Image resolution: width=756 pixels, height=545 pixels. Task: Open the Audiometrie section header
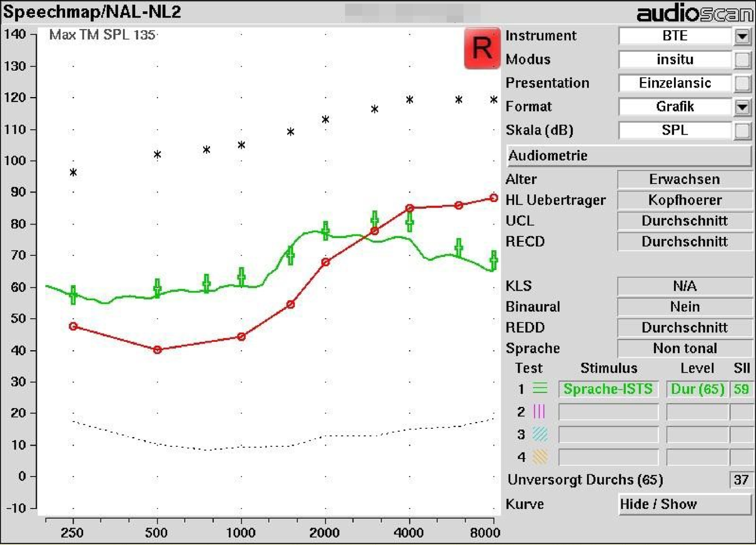[x=629, y=155]
